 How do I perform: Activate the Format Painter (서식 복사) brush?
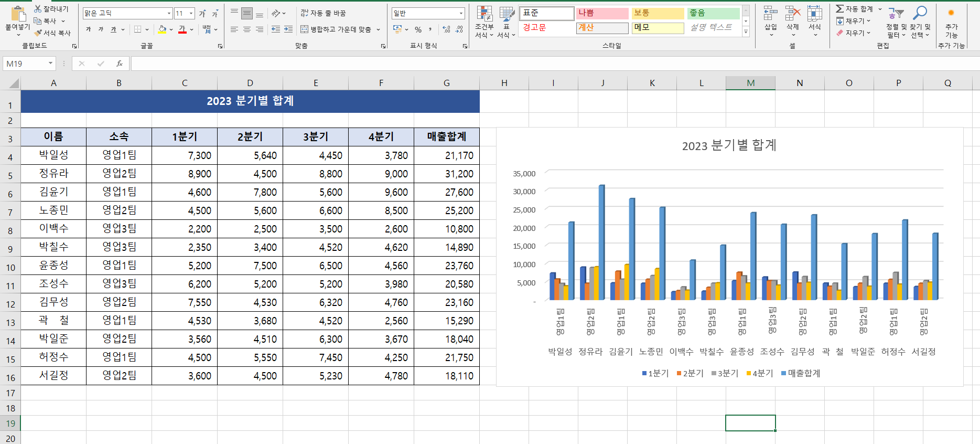point(38,33)
